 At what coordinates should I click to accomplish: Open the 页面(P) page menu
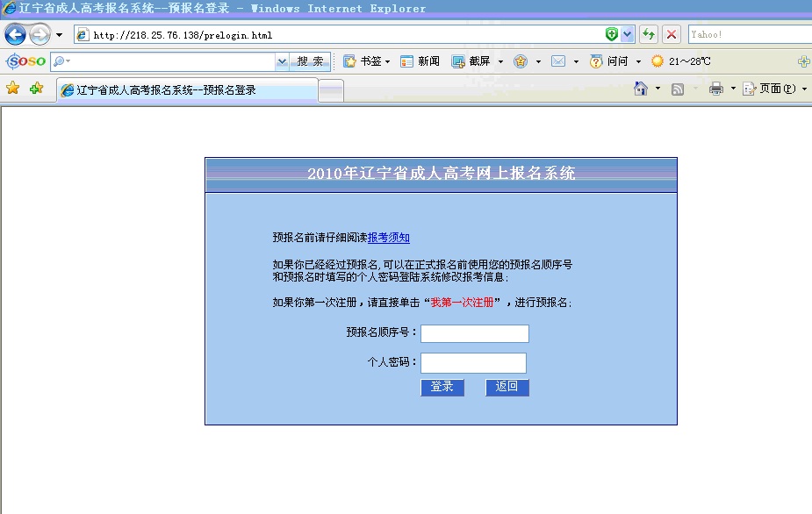[x=775, y=89]
